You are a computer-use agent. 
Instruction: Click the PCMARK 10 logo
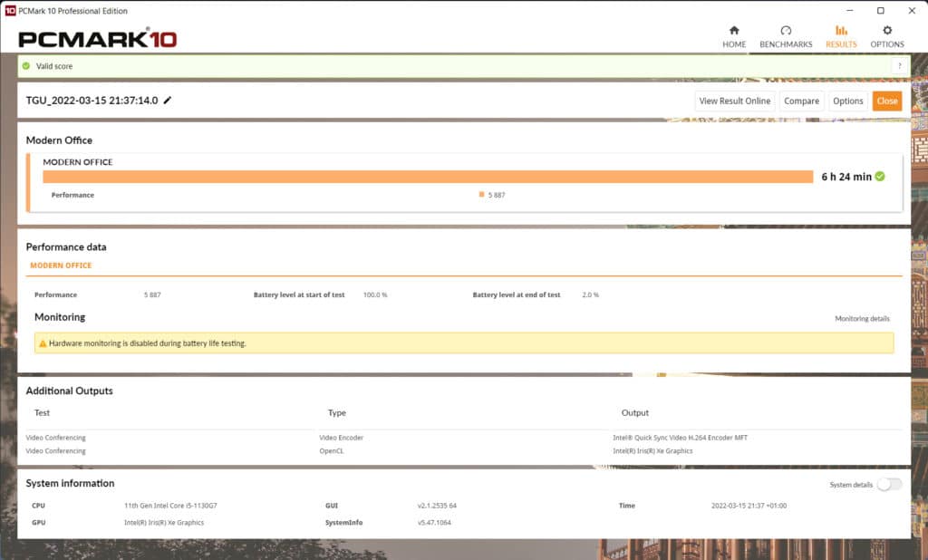pyautogui.click(x=98, y=38)
